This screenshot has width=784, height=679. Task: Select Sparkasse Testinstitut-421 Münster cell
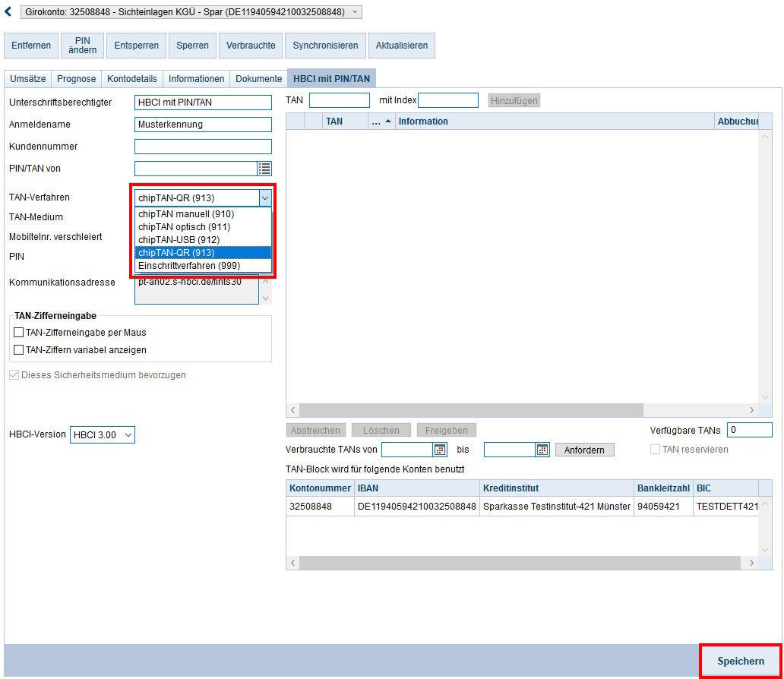557,507
